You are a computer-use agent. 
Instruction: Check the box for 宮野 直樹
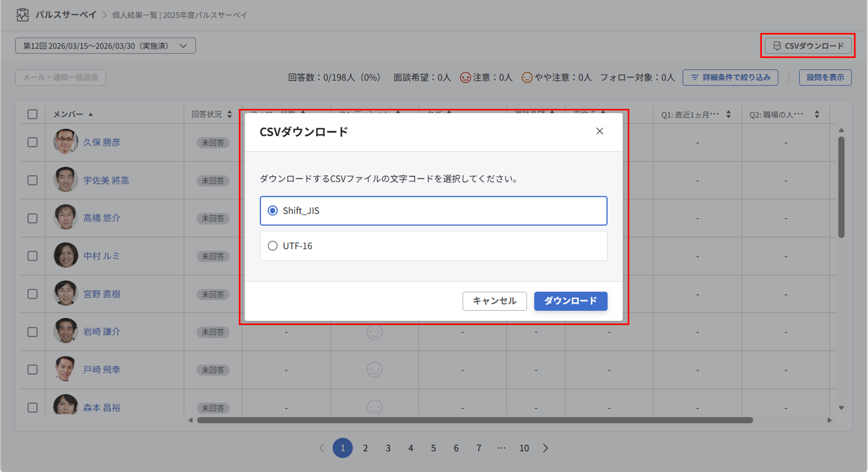click(x=32, y=294)
